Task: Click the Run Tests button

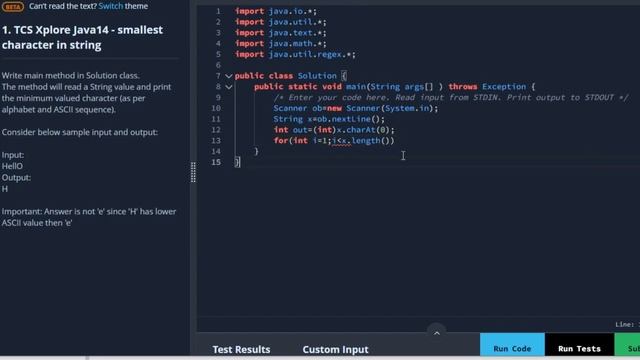Action: click(579, 345)
